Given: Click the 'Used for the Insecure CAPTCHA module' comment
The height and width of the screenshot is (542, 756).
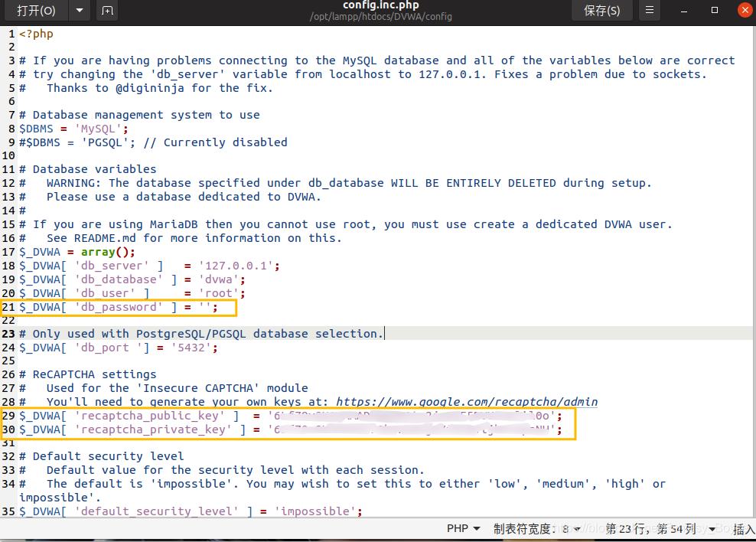Looking at the screenshot, I should 164,388.
